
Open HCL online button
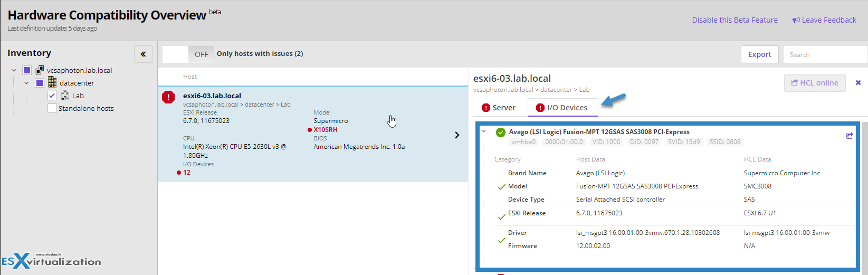815,83
